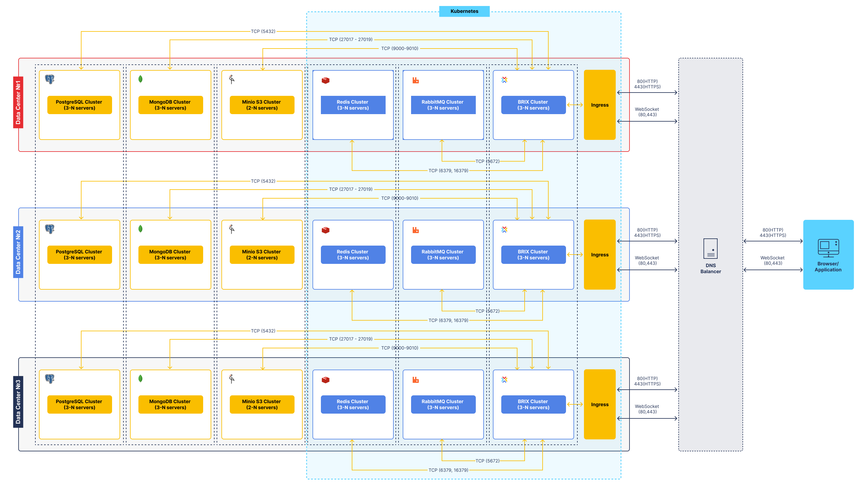
Task: Click the MongoDB leaf icon in Data Center №2
Action: (x=141, y=229)
